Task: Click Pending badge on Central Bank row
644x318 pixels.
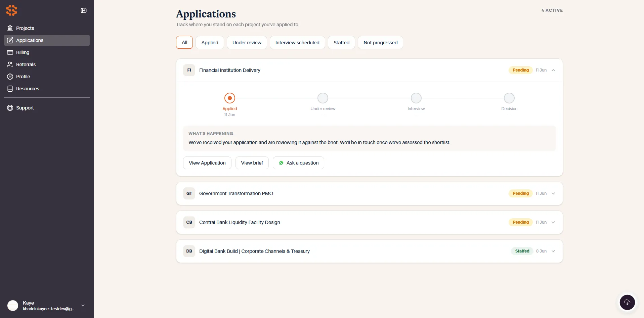Action: point(521,222)
